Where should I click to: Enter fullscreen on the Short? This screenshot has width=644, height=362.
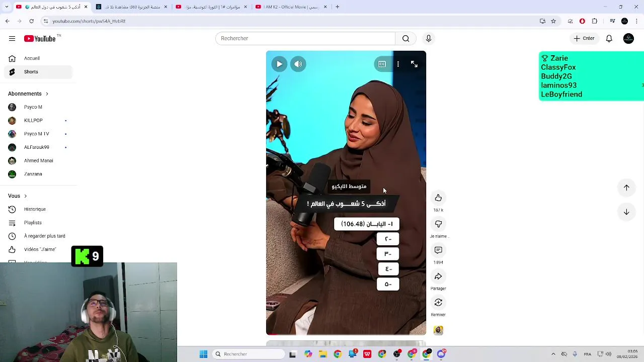coord(414,64)
